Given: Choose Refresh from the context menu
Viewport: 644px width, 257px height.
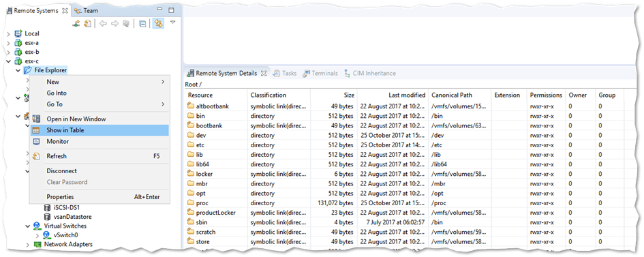Looking at the screenshot, I should (99, 156).
